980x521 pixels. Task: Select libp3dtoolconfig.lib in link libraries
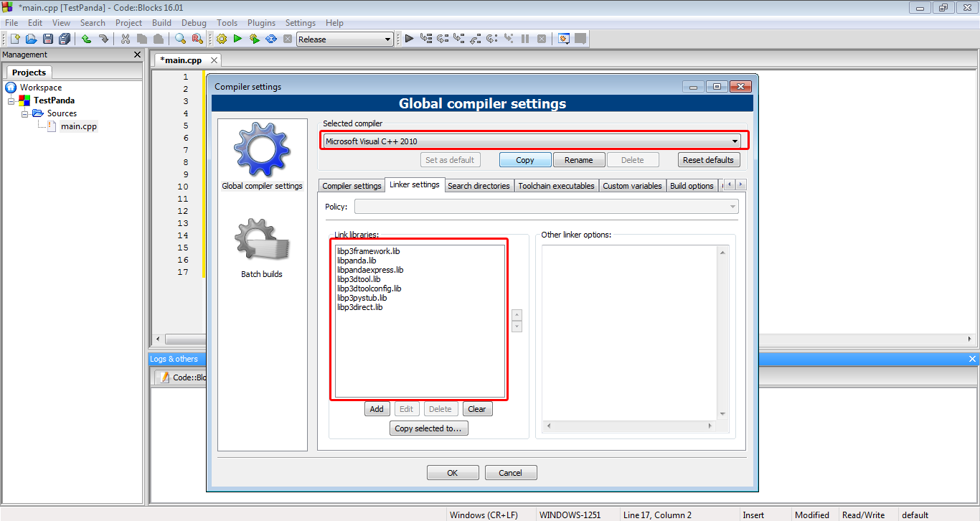click(x=369, y=288)
